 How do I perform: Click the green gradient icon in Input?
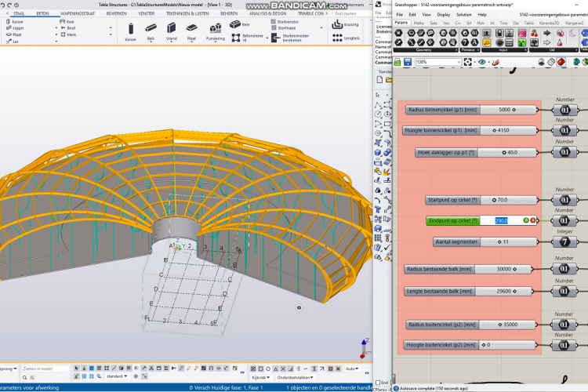522,42
